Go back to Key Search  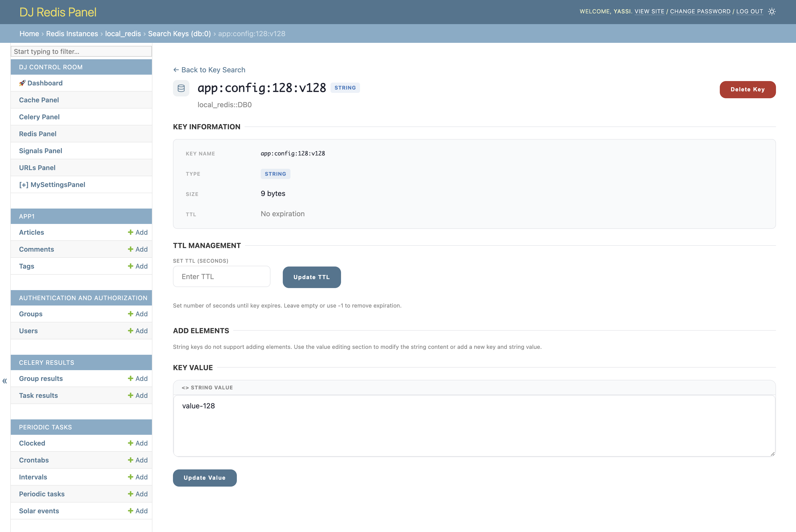click(209, 70)
